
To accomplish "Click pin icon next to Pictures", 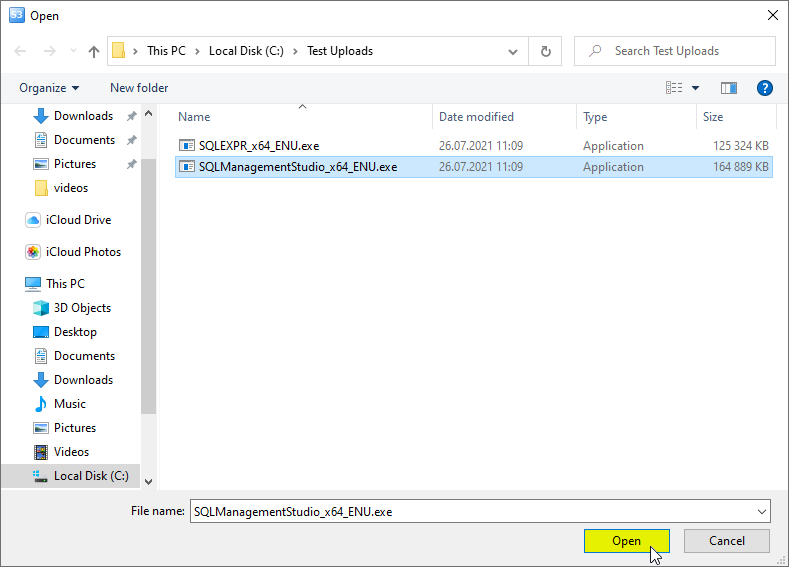I will point(131,164).
